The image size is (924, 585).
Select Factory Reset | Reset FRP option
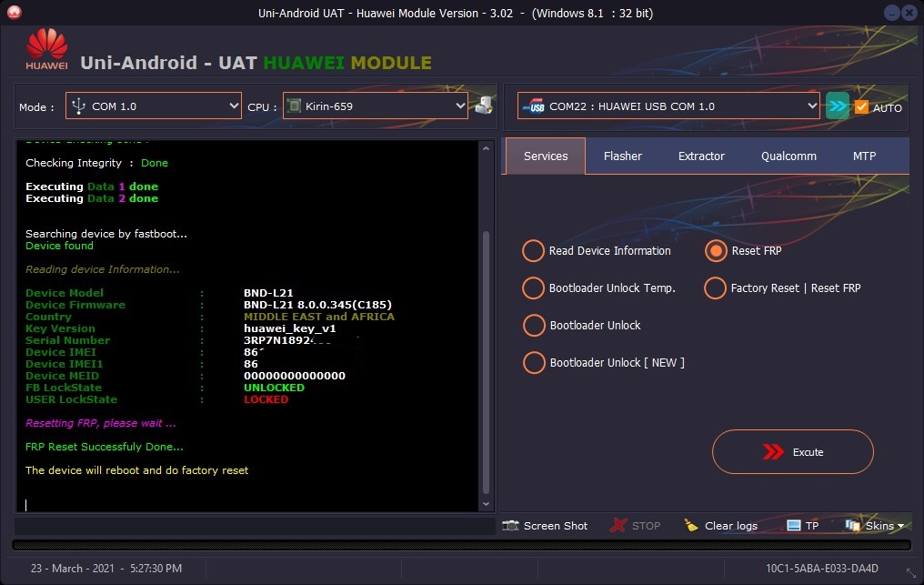tap(716, 288)
